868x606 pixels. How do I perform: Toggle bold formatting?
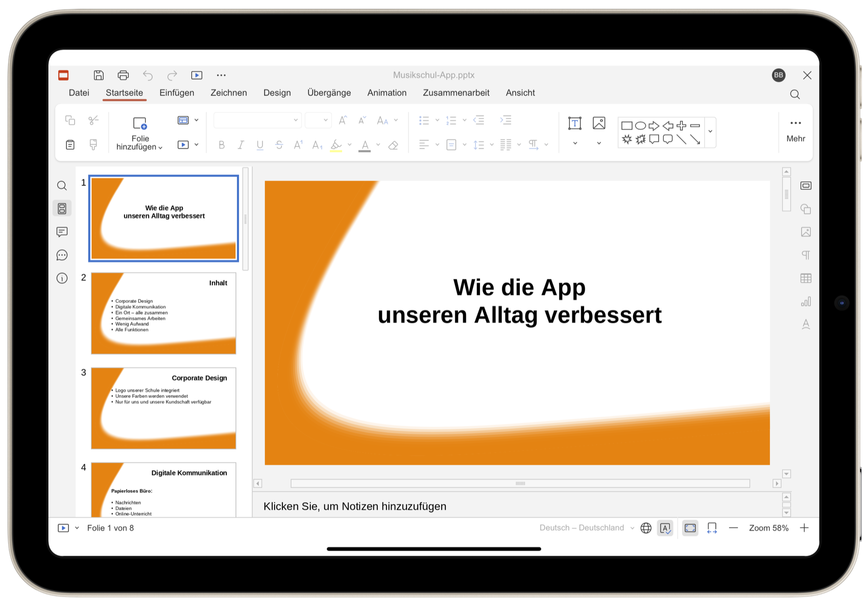[x=222, y=145]
